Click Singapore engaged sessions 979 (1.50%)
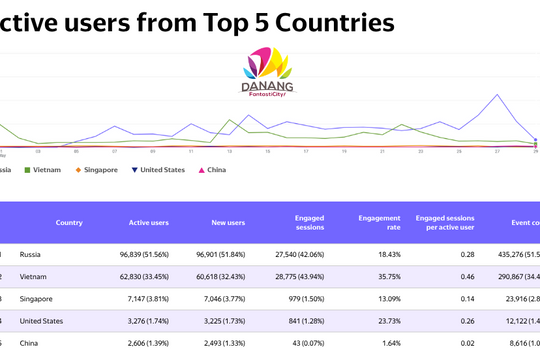This screenshot has width=540, height=360. pos(307,299)
